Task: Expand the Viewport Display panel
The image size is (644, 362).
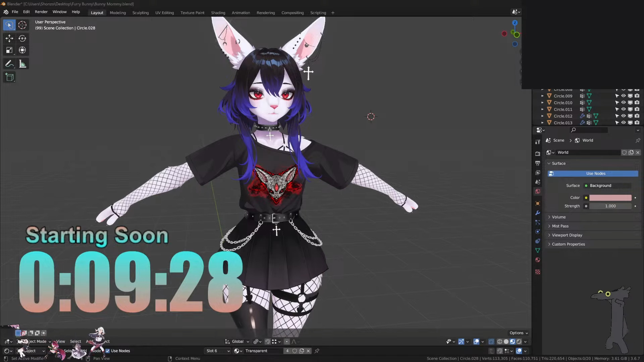Action: click(567, 235)
